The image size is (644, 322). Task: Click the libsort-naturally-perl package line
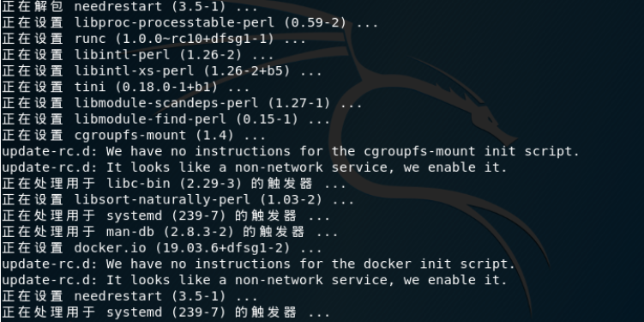tap(178, 200)
